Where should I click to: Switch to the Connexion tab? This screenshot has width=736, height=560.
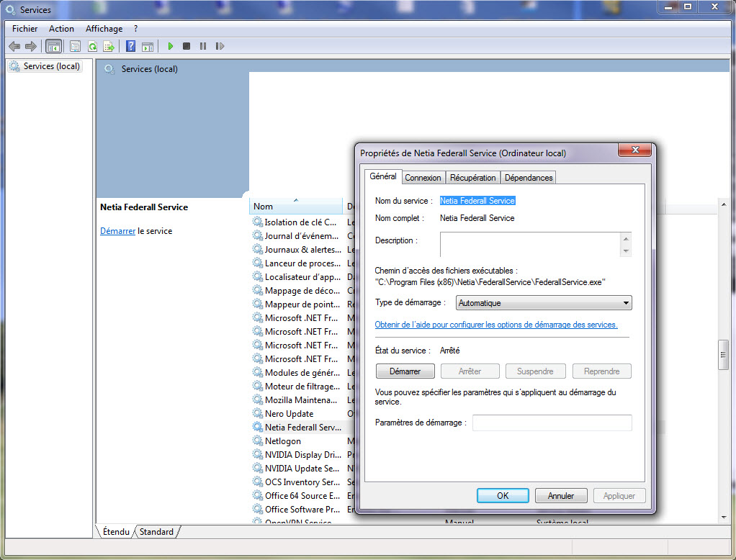tap(423, 178)
